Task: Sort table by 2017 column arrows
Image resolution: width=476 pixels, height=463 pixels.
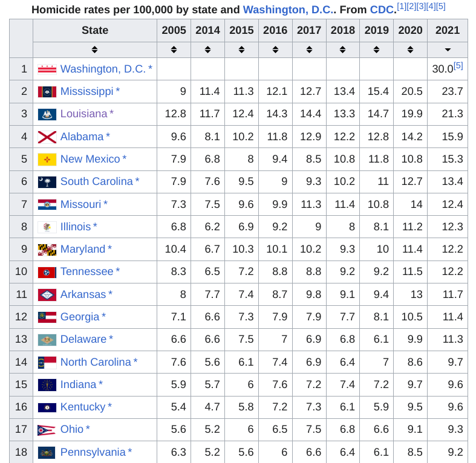Action: click(x=309, y=50)
